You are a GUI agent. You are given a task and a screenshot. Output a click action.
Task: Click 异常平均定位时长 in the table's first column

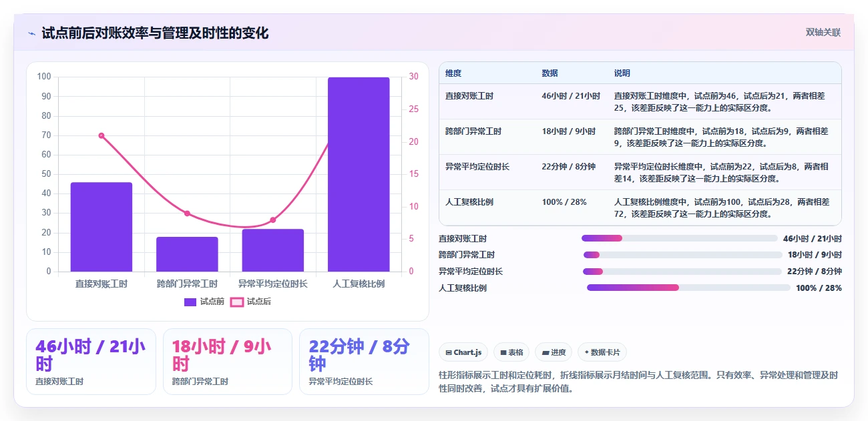click(x=477, y=167)
